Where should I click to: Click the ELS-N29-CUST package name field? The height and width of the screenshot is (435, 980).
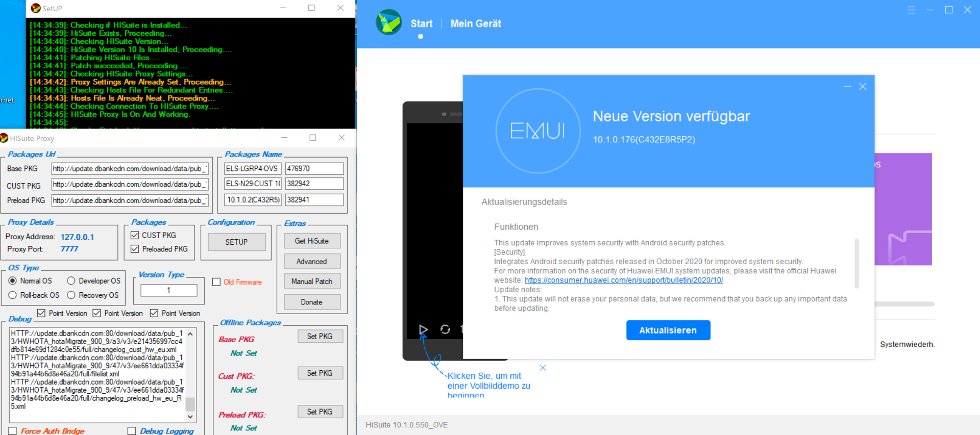click(x=253, y=184)
